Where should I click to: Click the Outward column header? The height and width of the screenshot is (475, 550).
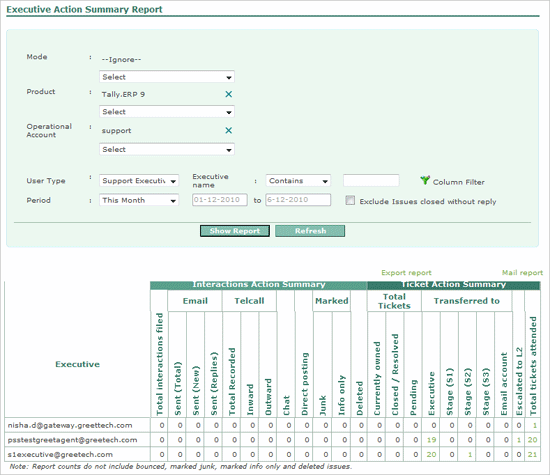click(268, 397)
